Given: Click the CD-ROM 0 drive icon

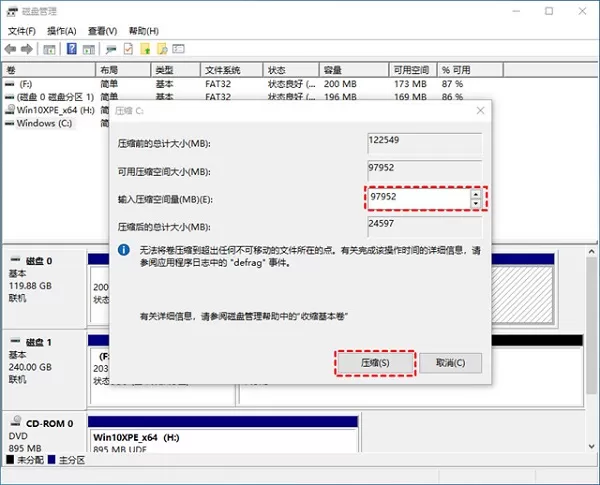Looking at the screenshot, I should pos(16,421).
